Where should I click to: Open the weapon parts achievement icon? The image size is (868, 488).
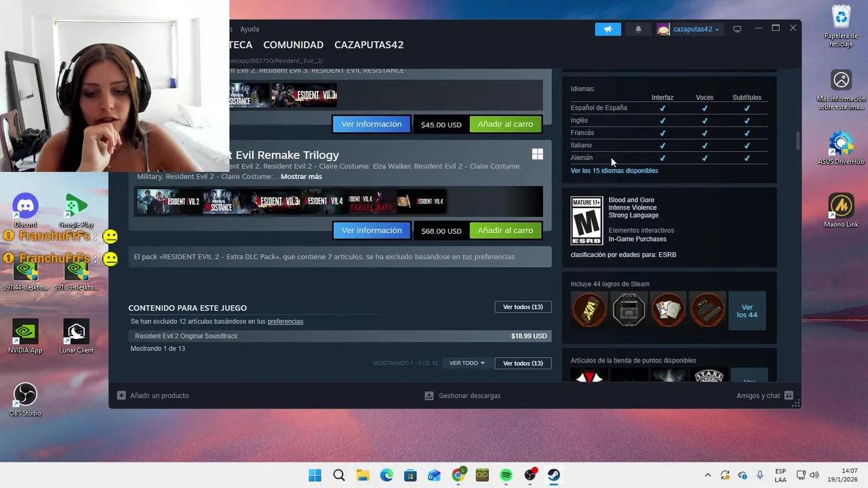707,310
